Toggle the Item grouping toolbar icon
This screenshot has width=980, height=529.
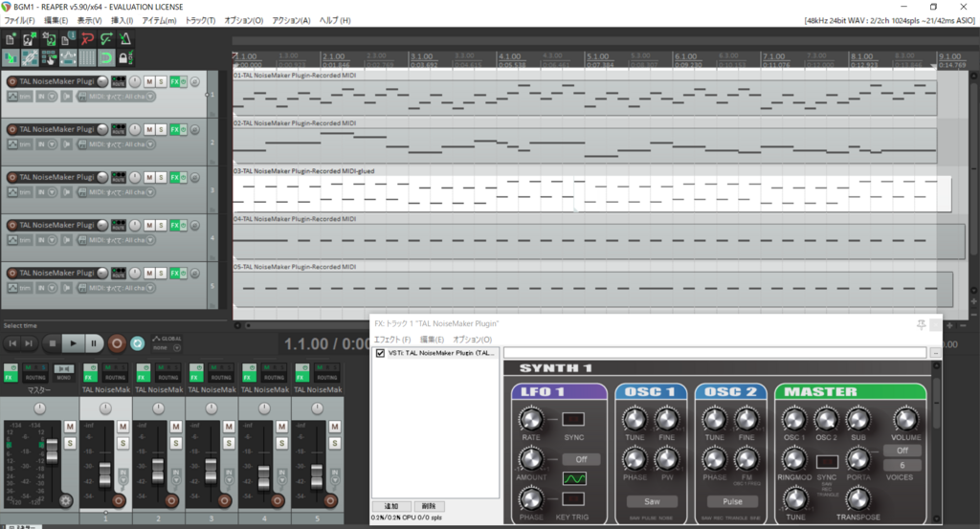click(30, 58)
